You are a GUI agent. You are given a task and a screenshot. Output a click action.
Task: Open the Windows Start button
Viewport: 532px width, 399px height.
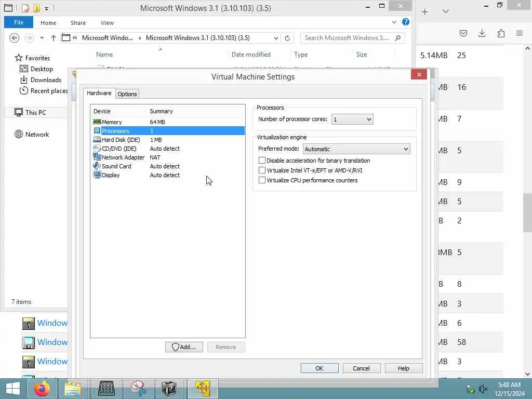pyautogui.click(x=13, y=389)
